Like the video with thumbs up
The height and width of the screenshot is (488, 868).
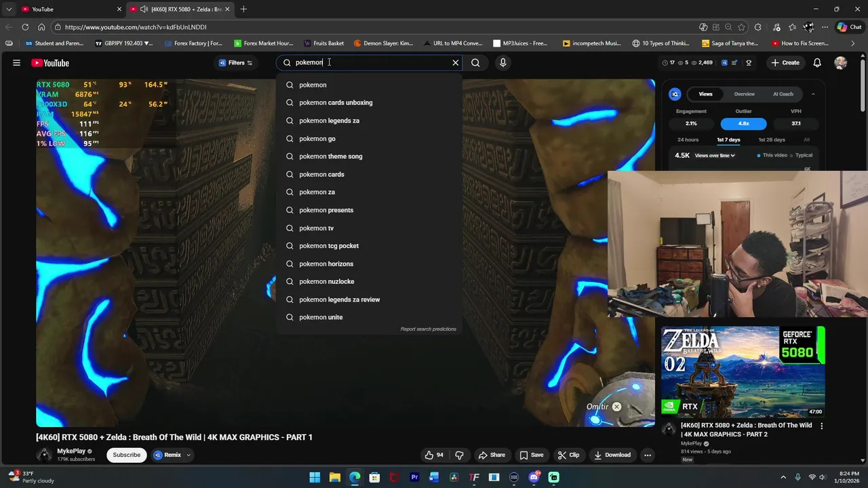[x=434, y=455]
